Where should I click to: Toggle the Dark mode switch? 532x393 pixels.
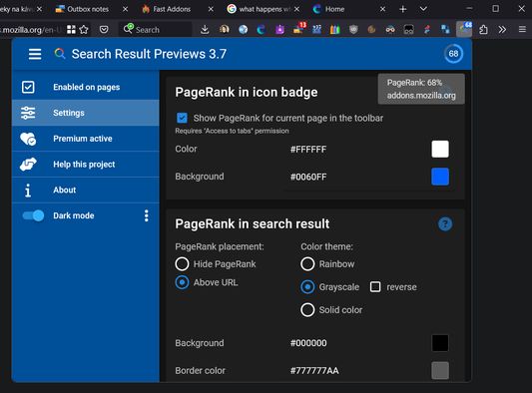tap(33, 215)
